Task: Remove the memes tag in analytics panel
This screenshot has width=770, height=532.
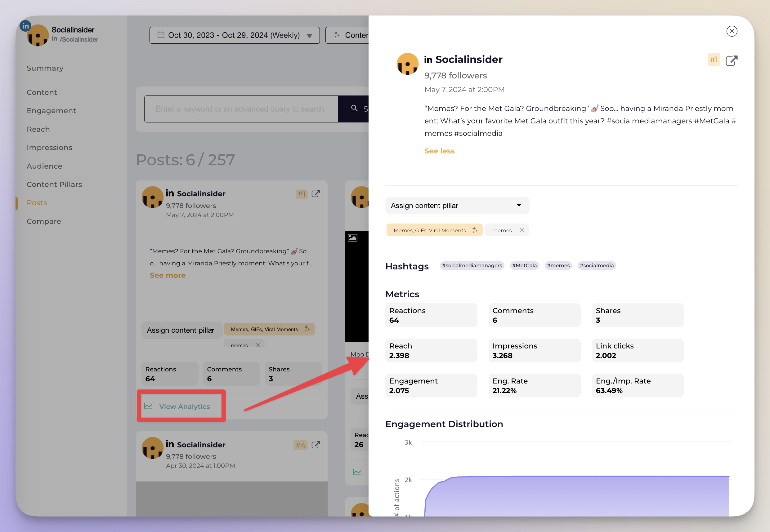Action: (522, 230)
